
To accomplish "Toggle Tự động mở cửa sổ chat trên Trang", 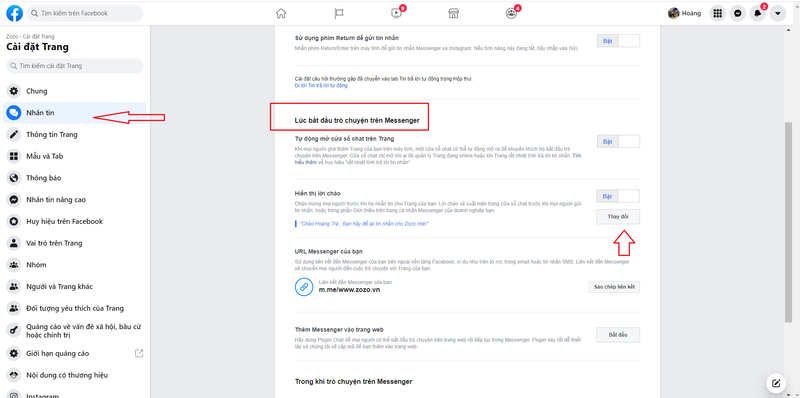I will 618,141.
